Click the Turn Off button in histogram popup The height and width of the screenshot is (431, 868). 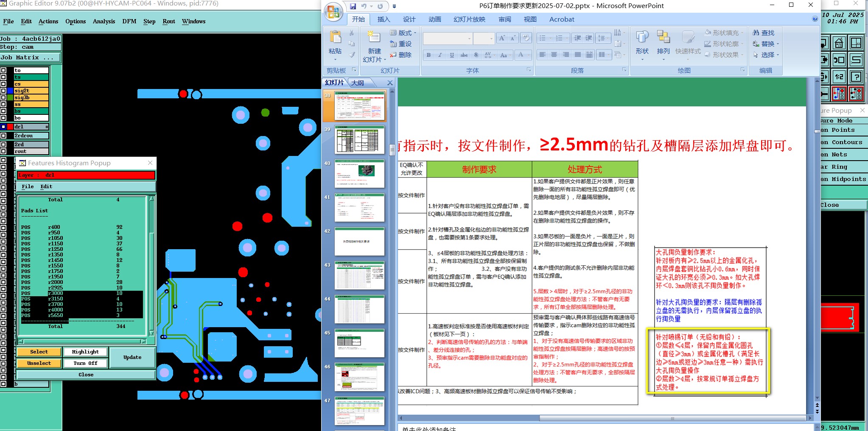click(x=85, y=363)
